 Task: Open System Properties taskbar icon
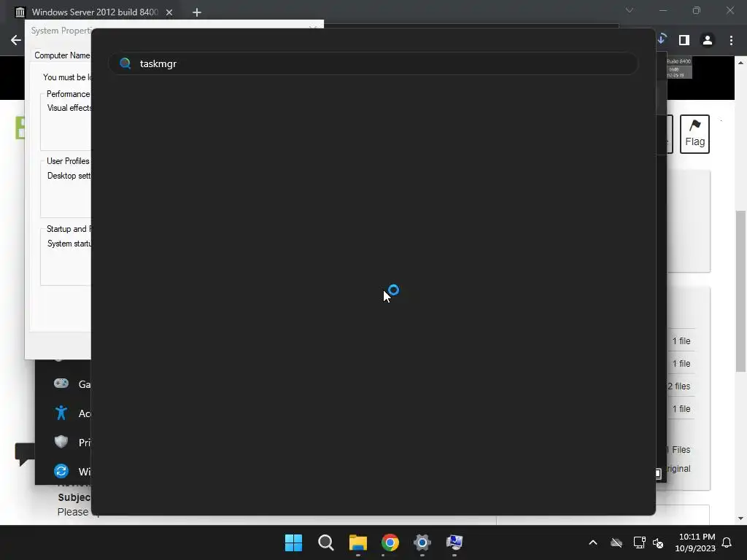454,542
